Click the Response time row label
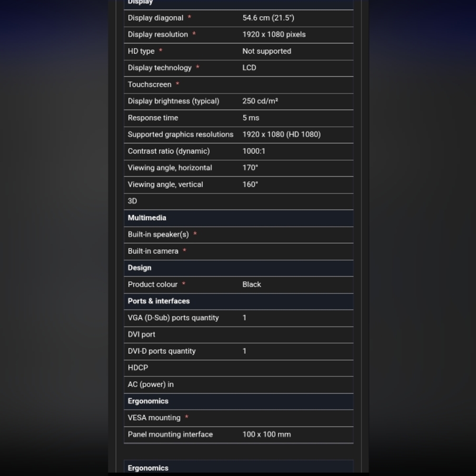 [x=153, y=118]
